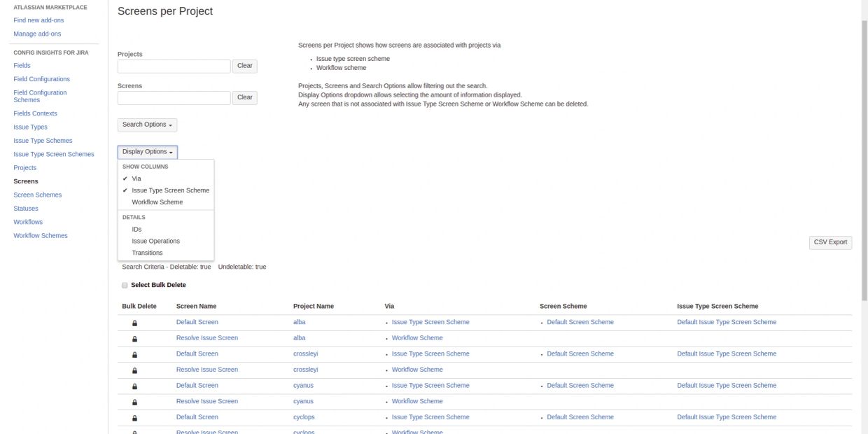
Task: Focus the Screens input field
Action: (174, 98)
